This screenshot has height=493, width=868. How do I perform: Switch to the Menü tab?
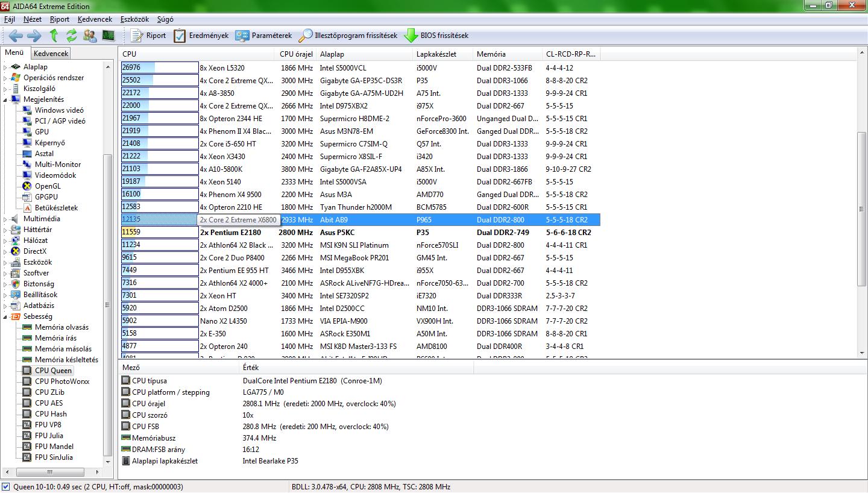[x=14, y=52]
